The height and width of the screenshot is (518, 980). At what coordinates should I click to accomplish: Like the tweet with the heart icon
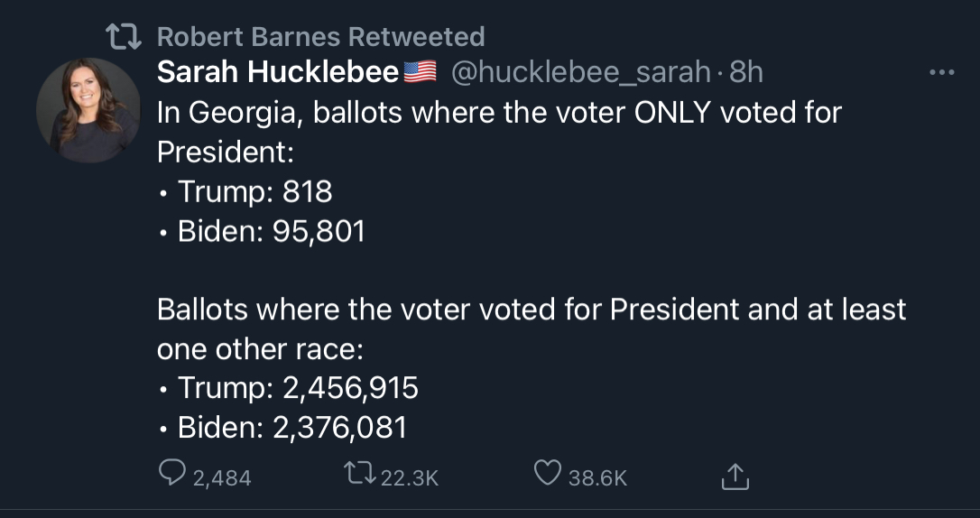548,474
